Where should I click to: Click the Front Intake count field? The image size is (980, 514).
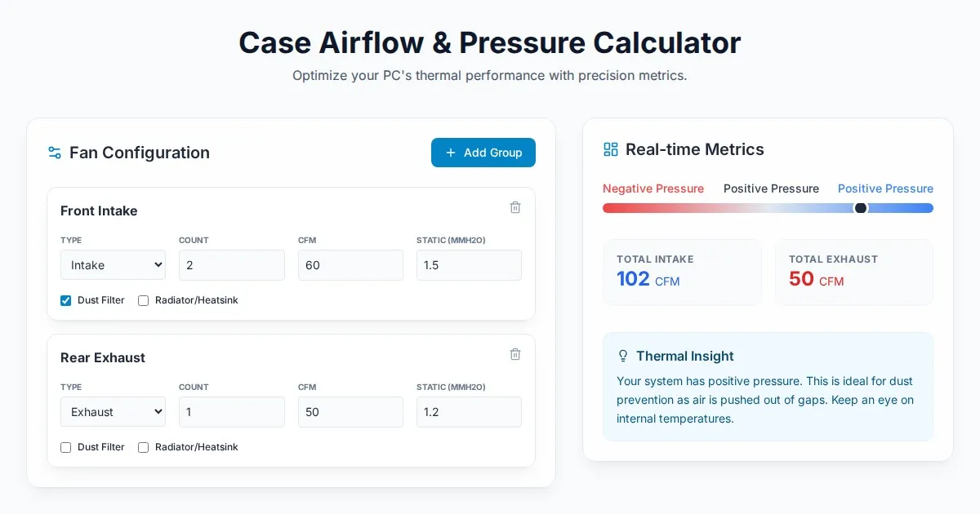point(231,265)
